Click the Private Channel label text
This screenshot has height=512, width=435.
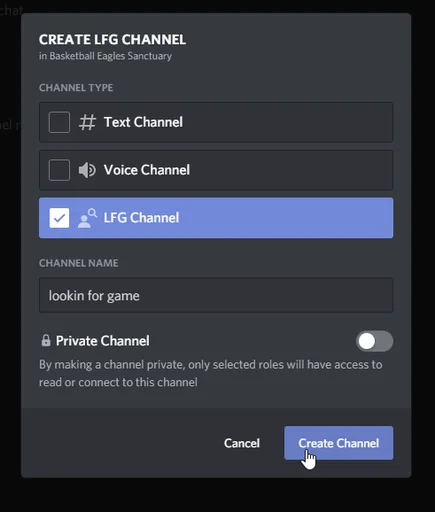[103, 341]
